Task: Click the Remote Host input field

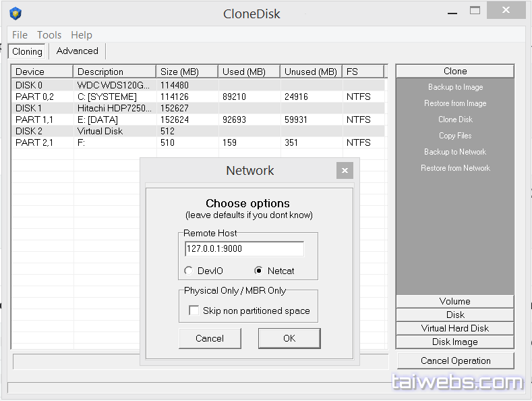Action: pyautogui.click(x=244, y=249)
